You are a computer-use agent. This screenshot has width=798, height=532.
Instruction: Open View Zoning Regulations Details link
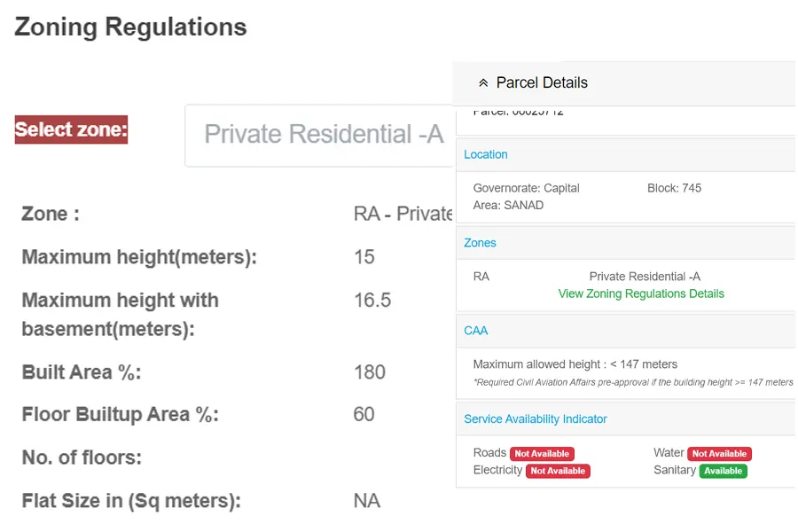641,293
